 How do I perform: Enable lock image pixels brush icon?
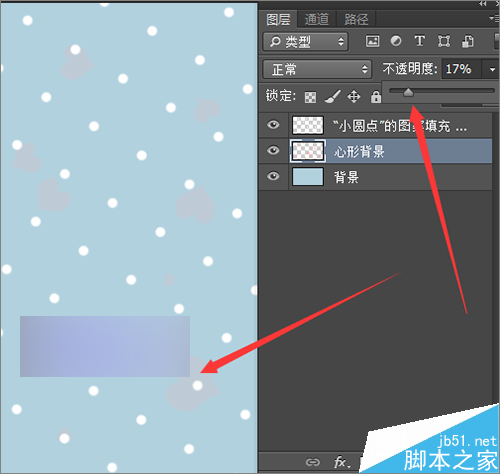[333, 97]
